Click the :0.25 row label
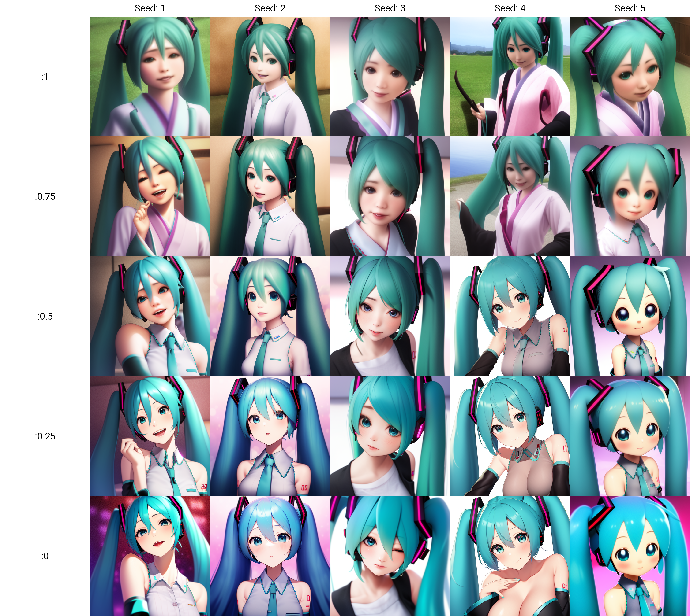The height and width of the screenshot is (616, 690). point(45,436)
